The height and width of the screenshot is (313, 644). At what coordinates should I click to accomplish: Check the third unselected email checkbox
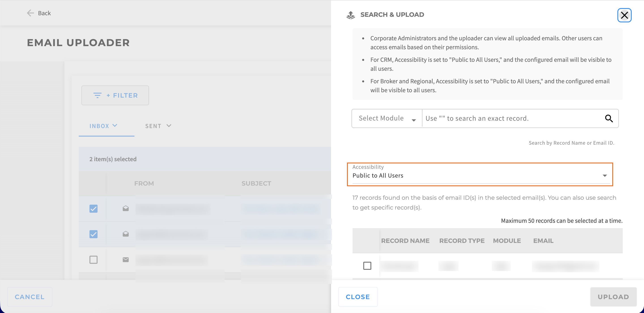[94, 259]
